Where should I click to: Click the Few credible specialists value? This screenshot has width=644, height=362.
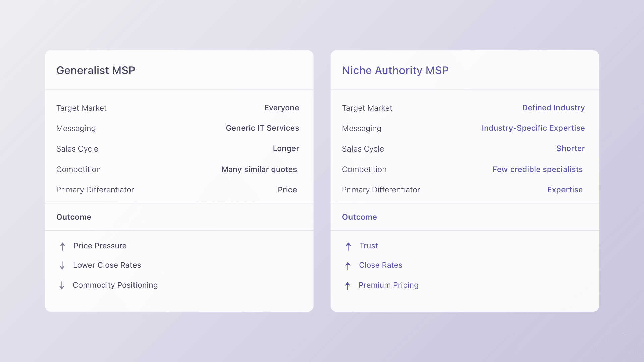point(537,169)
